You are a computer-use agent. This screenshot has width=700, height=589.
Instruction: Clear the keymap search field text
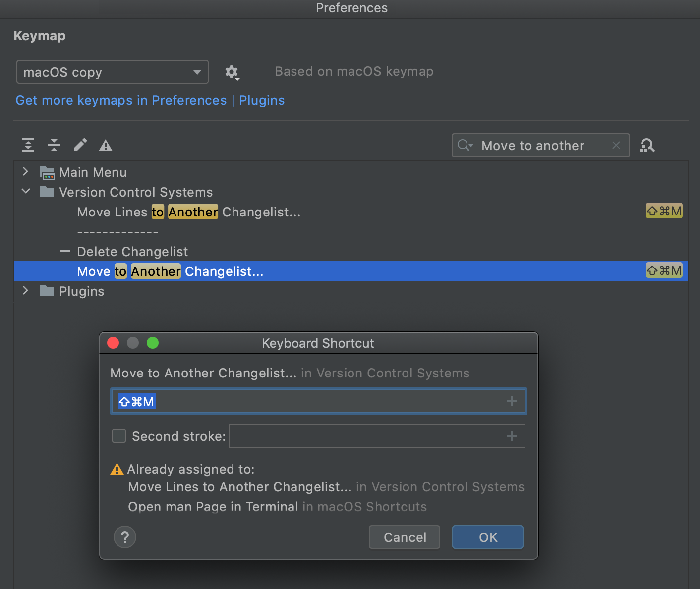pos(616,145)
